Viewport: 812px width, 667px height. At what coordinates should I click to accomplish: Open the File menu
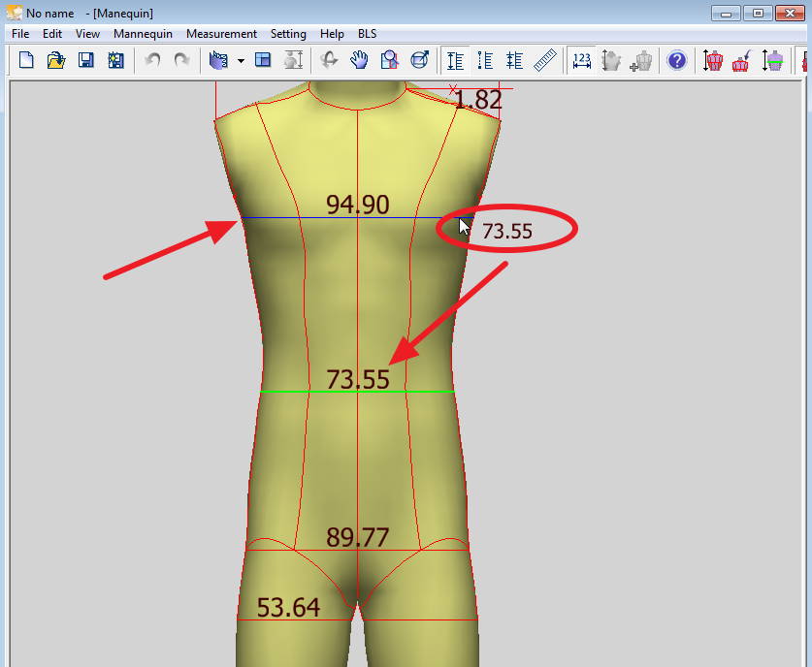(20, 34)
